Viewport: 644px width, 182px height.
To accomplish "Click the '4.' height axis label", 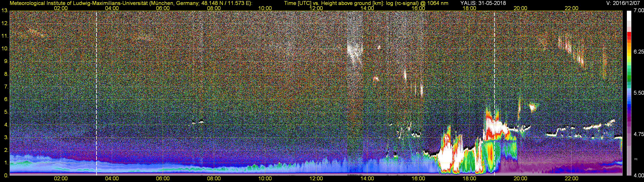I will [x=6, y=125].
